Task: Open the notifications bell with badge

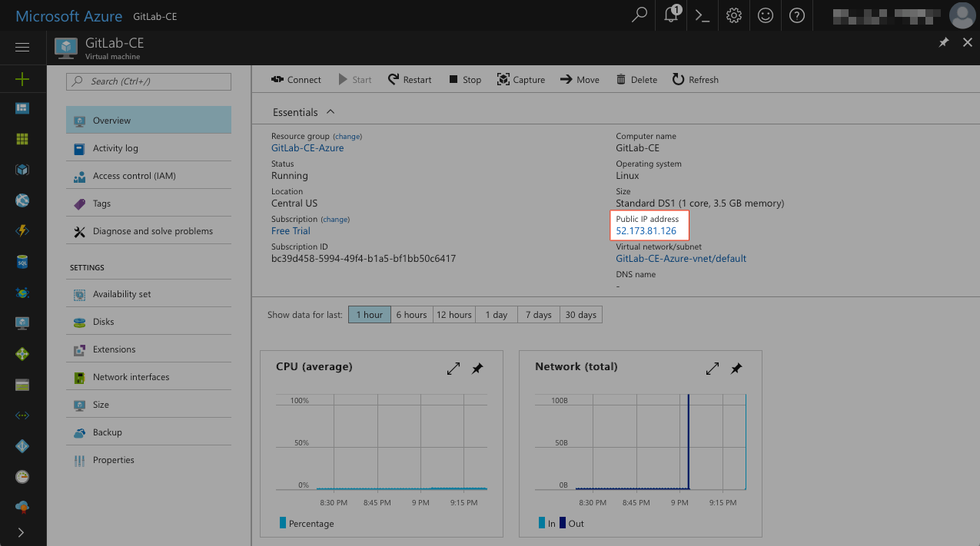Action: (669, 15)
